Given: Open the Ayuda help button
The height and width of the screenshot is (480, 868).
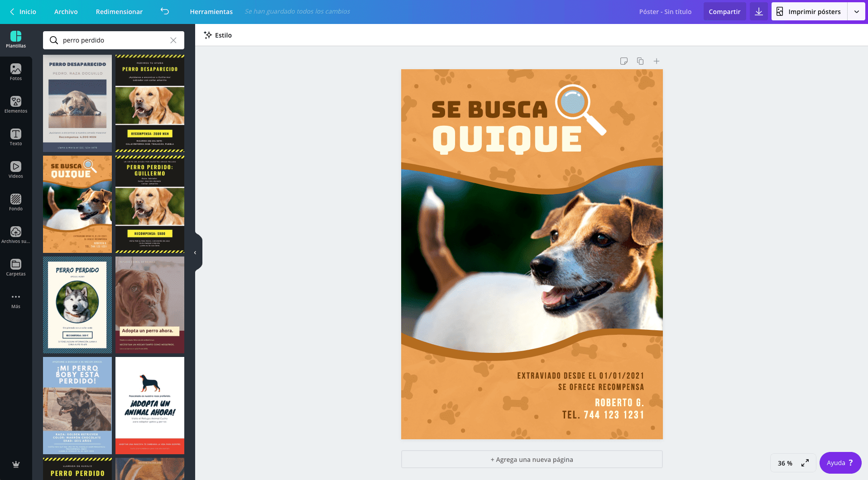Looking at the screenshot, I should 840,463.
